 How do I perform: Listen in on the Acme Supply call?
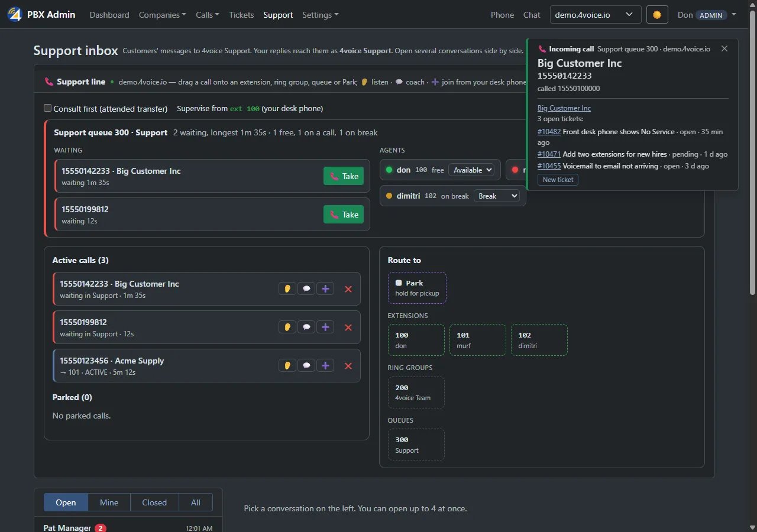pos(287,366)
